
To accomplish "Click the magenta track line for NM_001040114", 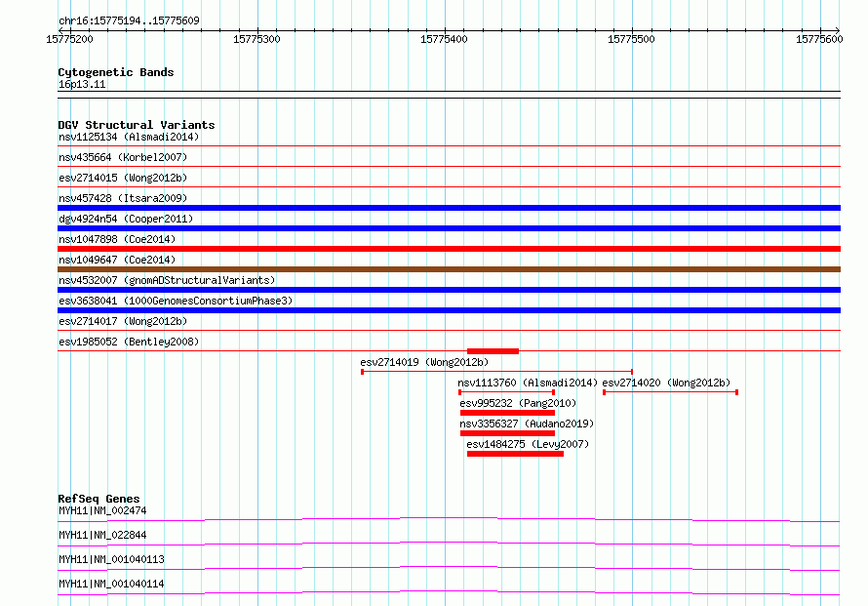I will pos(449,592).
